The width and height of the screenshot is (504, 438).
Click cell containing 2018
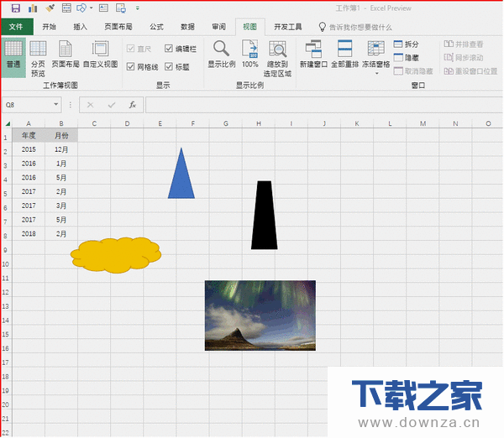(x=29, y=234)
